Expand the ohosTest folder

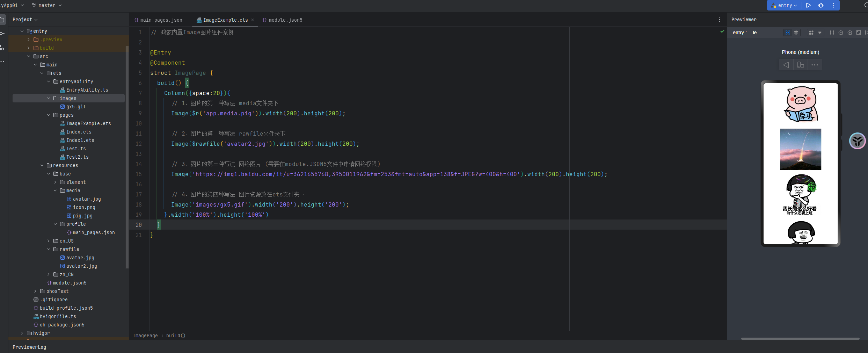pyautogui.click(x=35, y=291)
